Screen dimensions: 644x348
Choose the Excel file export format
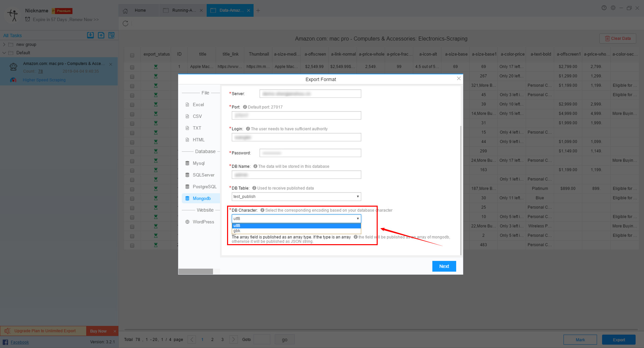click(198, 105)
